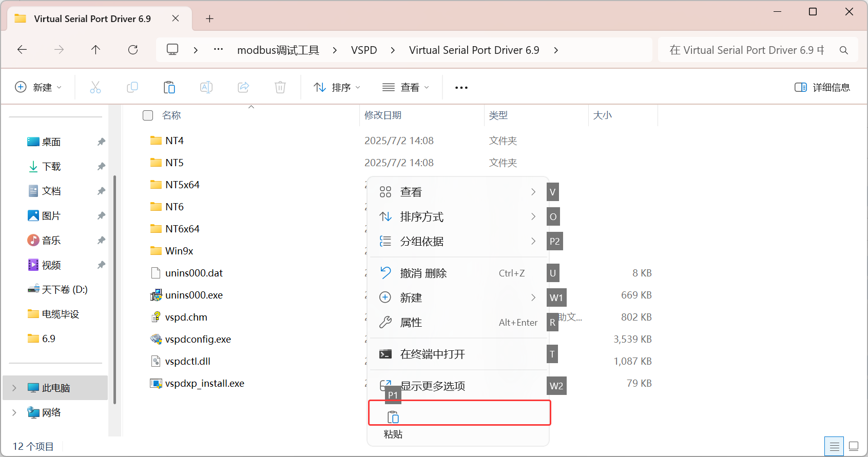868x457 pixels.
Task: Toggle the select-all checkbox beside 名称
Action: tap(148, 115)
